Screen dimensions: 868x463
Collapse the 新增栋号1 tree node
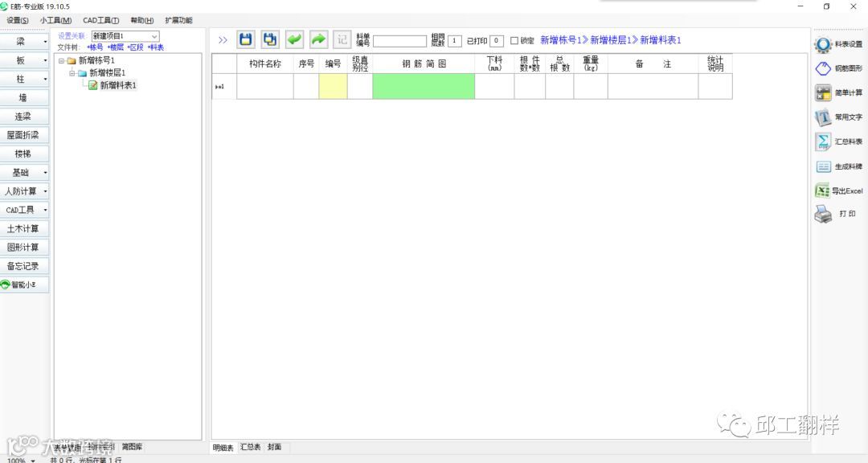[x=61, y=61]
